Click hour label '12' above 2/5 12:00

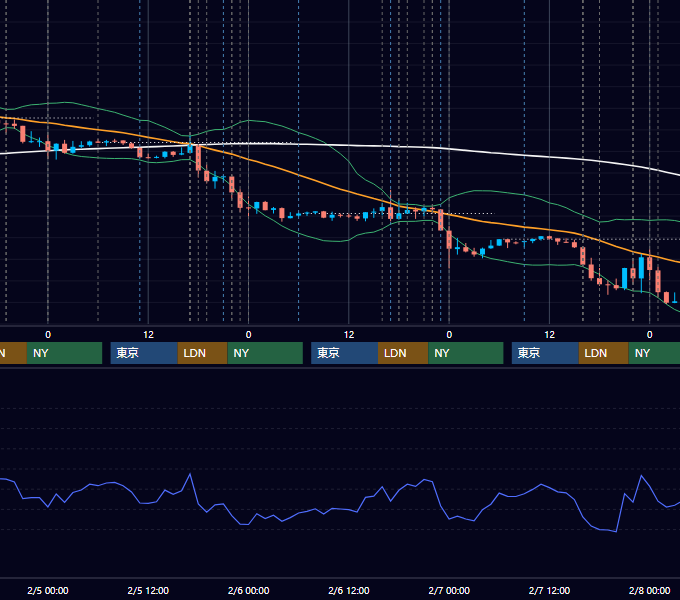(x=148, y=335)
